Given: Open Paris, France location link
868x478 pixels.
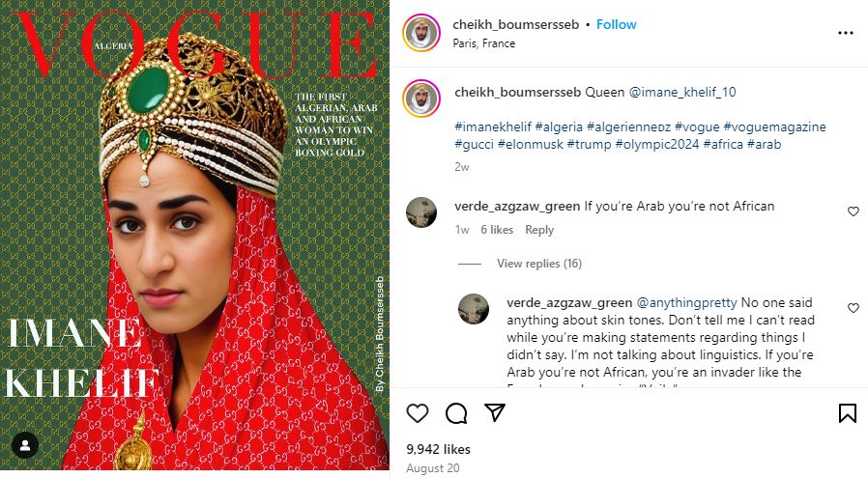Looking at the screenshot, I should click(484, 43).
